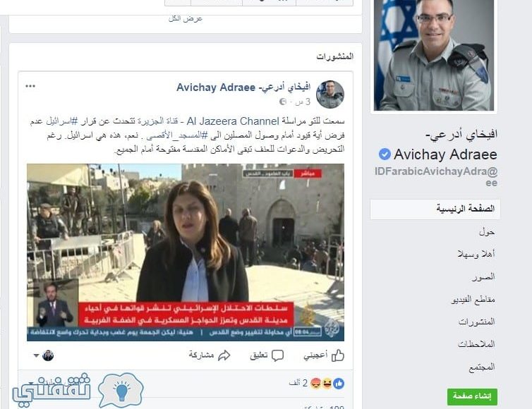
Task: Click the blue verified badge beside Avichay Adraee
Action: coord(385,154)
